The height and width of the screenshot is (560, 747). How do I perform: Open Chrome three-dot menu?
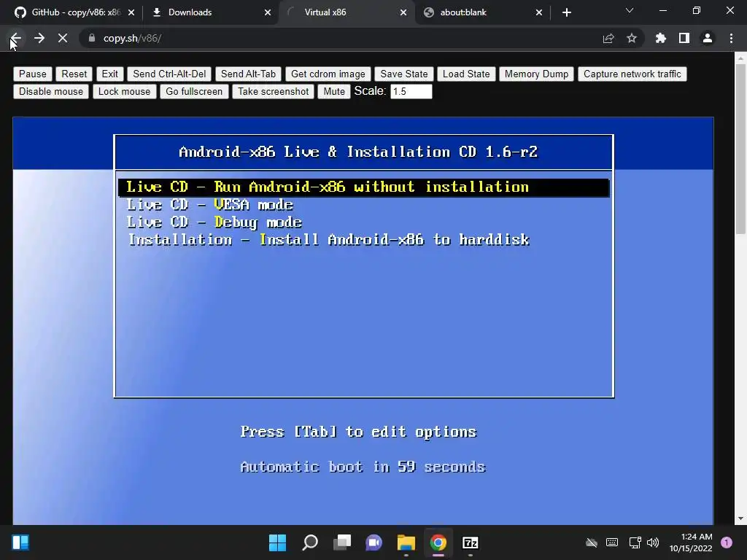[731, 38]
